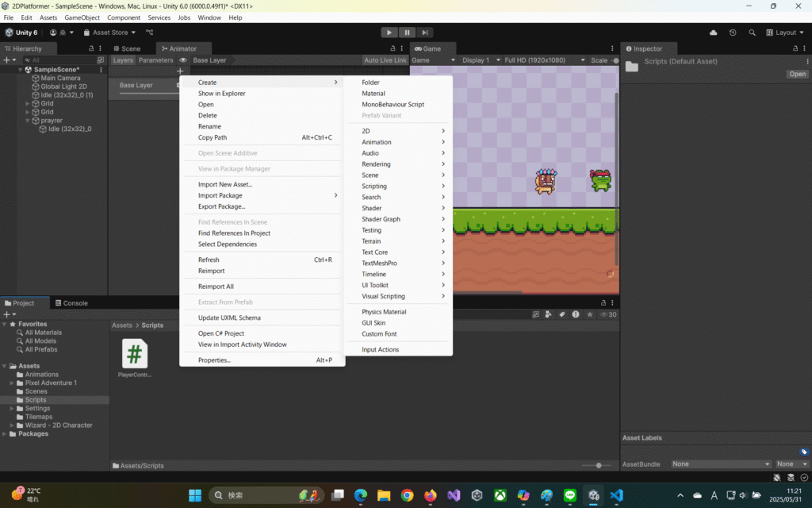The image size is (812, 508).
Task: Open Unity Hub from the taskbar
Action: click(477, 495)
